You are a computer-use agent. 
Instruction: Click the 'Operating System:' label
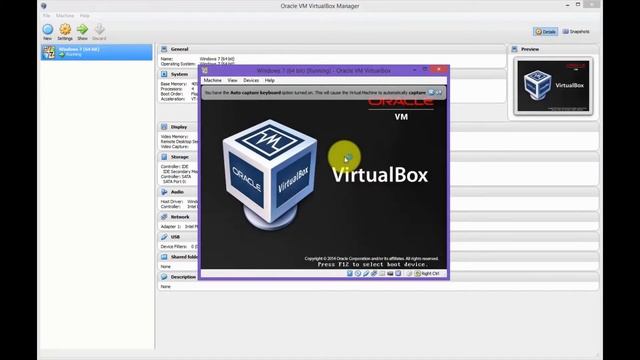pyautogui.click(x=178, y=64)
